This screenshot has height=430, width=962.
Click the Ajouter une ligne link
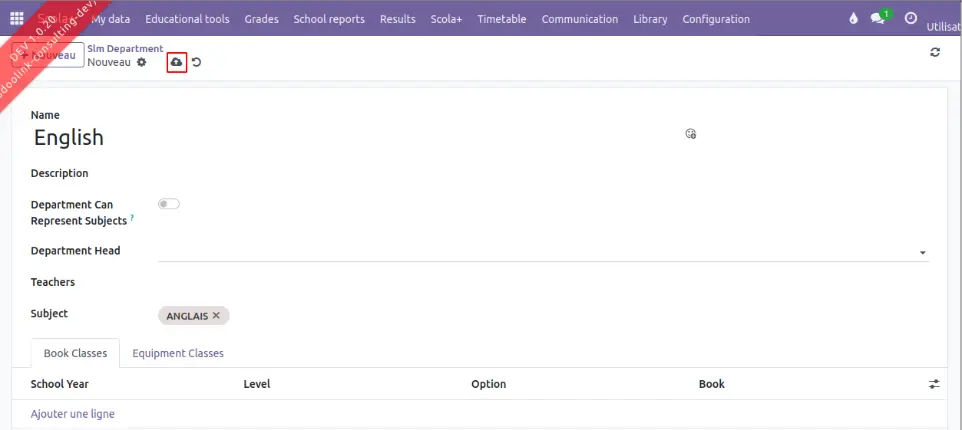click(72, 413)
